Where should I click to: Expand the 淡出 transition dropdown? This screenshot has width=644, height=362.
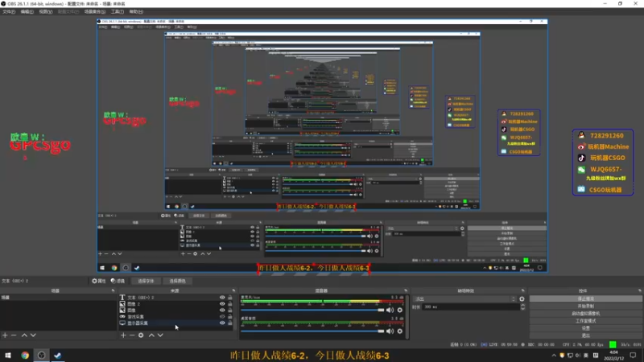[x=464, y=298]
